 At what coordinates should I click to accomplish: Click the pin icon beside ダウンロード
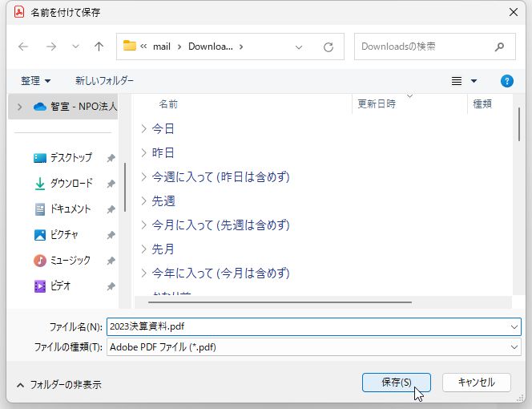pos(111,184)
